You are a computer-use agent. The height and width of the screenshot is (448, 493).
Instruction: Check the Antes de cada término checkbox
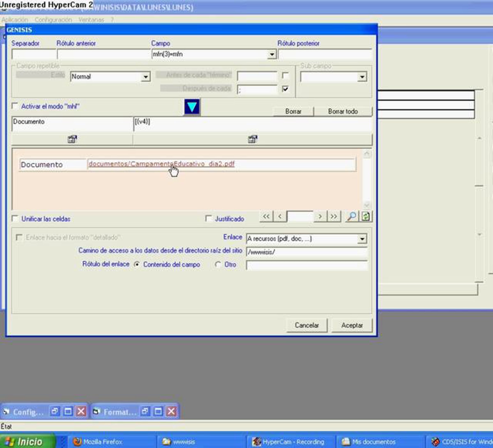pos(285,76)
